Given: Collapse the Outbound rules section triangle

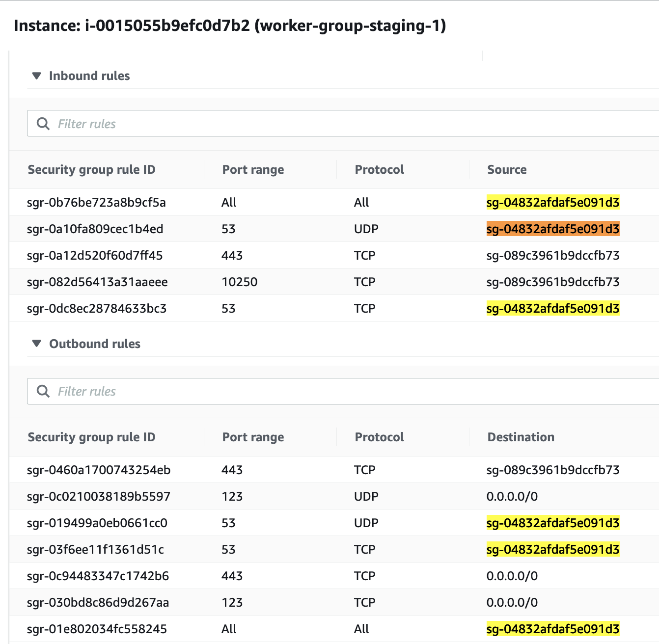Looking at the screenshot, I should tap(36, 344).
